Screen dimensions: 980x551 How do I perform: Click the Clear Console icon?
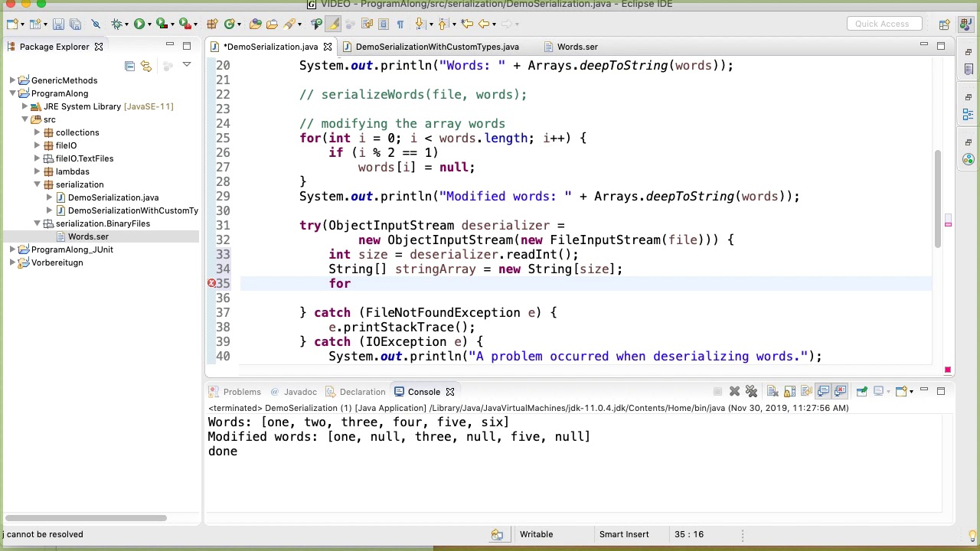(x=773, y=392)
